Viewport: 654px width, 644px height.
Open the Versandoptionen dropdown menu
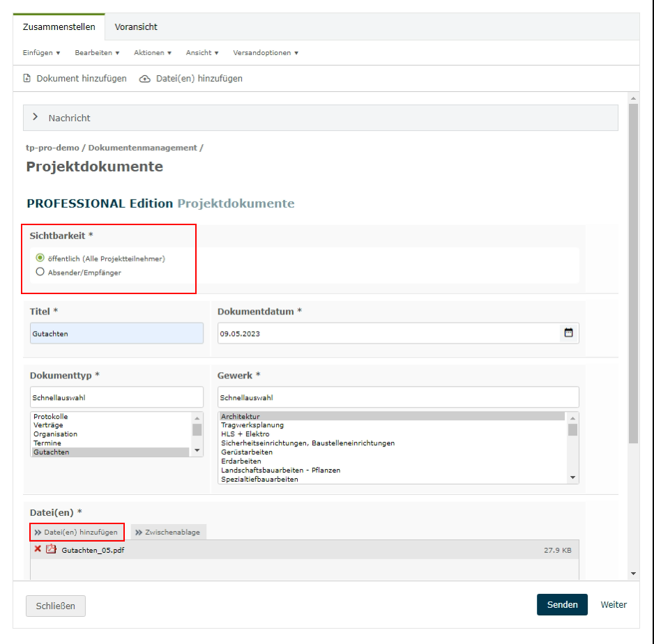click(x=266, y=53)
